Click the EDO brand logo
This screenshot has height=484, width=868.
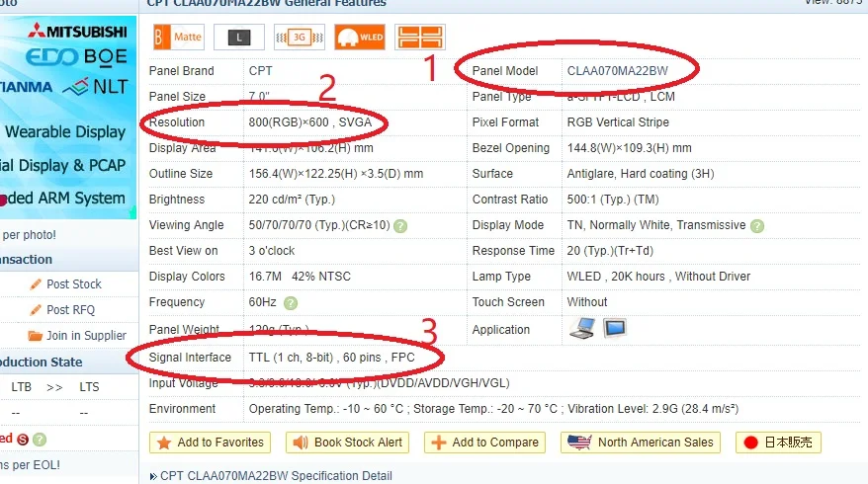pyautogui.click(x=51, y=56)
